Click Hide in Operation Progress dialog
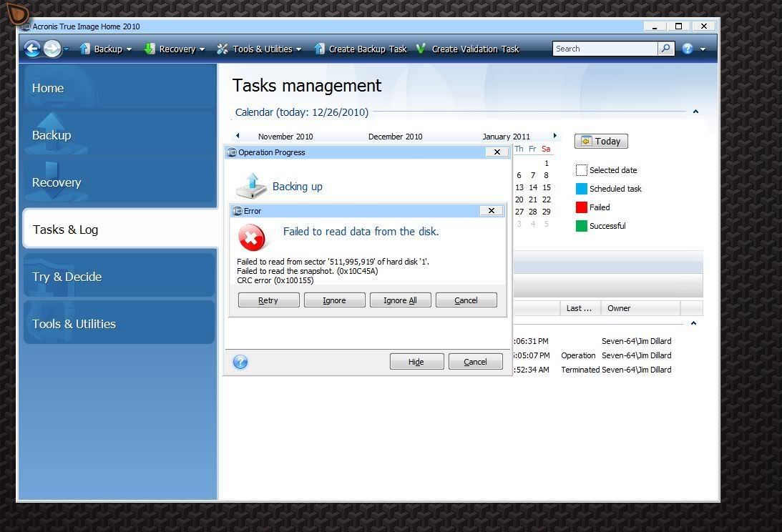Viewport: 782px width, 532px height. (x=417, y=362)
